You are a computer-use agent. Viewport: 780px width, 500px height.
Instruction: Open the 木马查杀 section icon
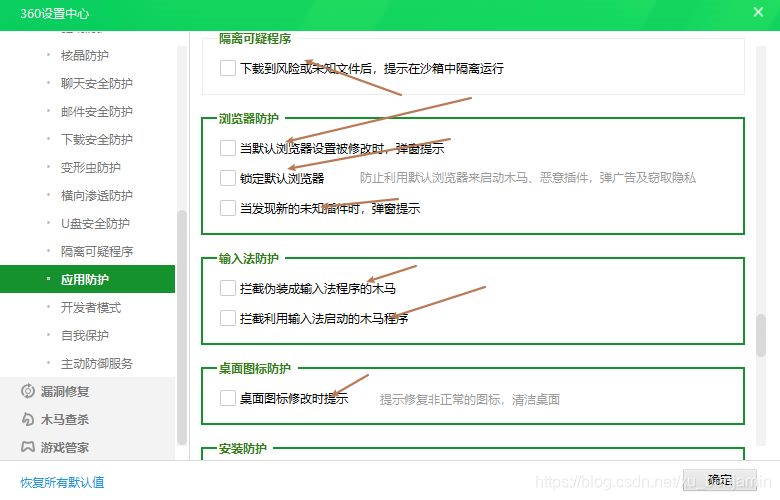click(28, 419)
